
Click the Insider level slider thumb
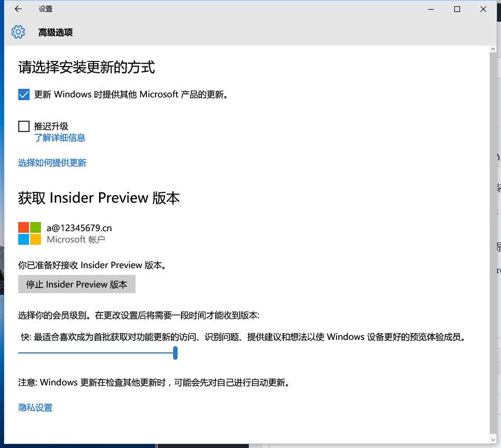click(x=175, y=353)
